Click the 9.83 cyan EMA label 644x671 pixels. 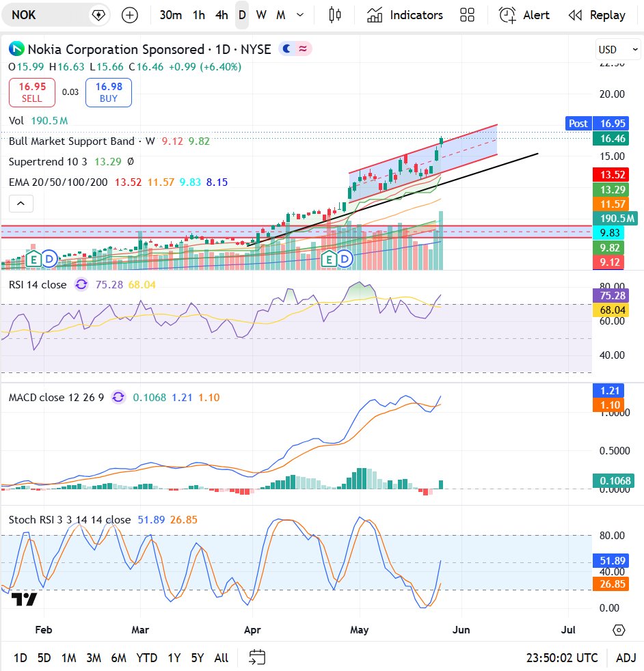[608, 233]
